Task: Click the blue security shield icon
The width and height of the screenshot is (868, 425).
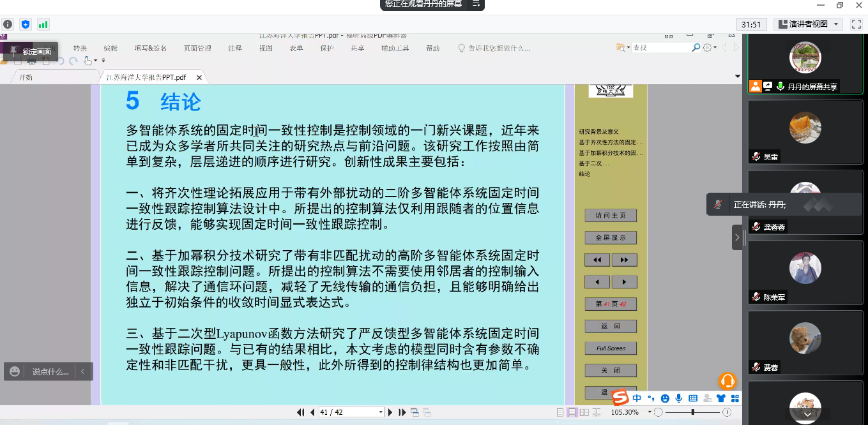Action: 26,24
